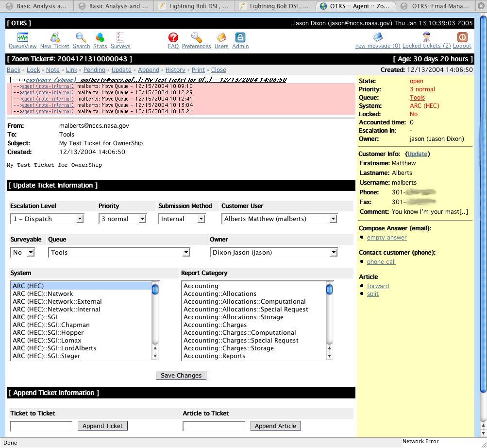Open the Admin lock icon
Screen dimensions: 487x448
(x=240, y=37)
